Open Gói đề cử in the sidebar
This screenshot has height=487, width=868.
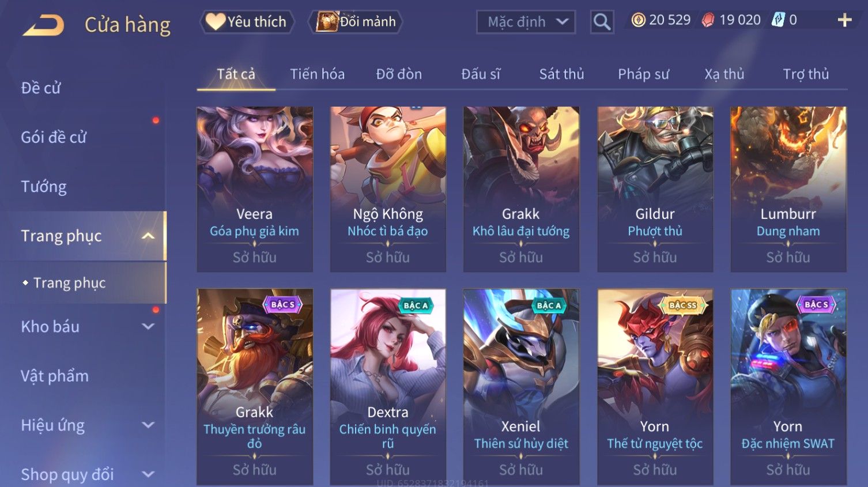coord(54,137)
